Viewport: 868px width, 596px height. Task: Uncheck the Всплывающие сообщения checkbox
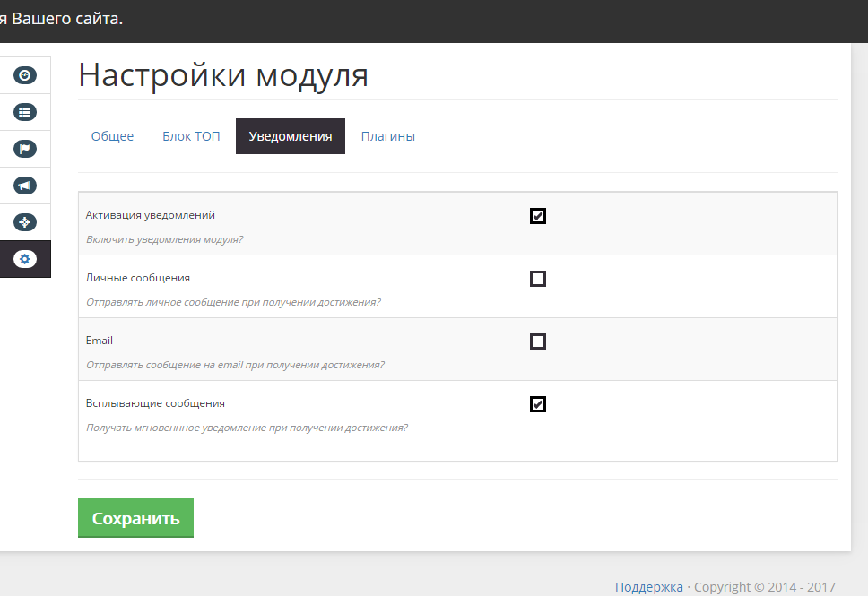(538, 404)
